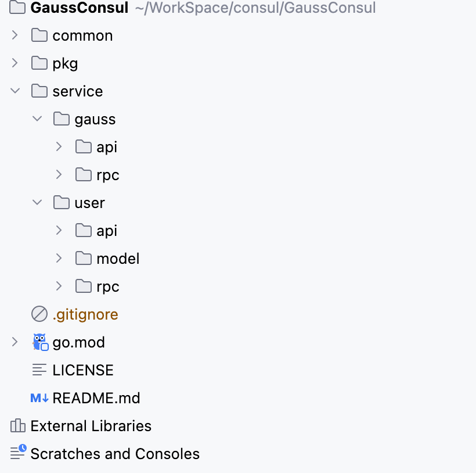The image size is (476, 473).
Task: Select the .gitignore file name
Action: pos(85,314)
